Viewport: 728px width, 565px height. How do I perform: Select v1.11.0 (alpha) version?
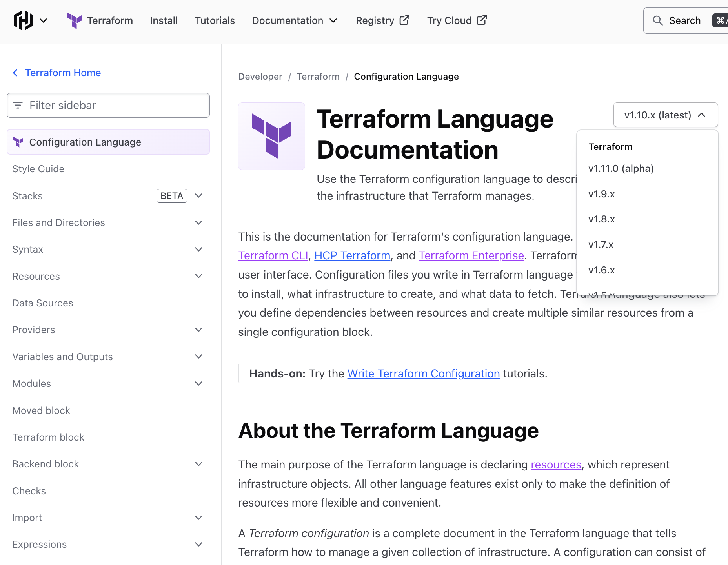(621, 169)
